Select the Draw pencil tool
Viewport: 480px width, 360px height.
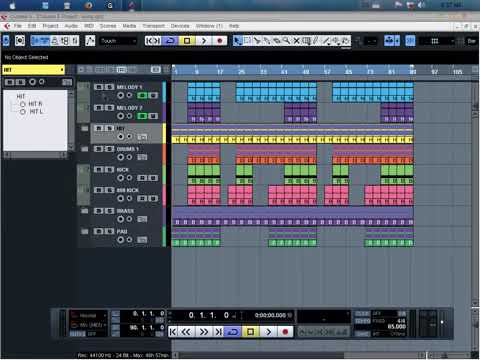pos(316,41)
